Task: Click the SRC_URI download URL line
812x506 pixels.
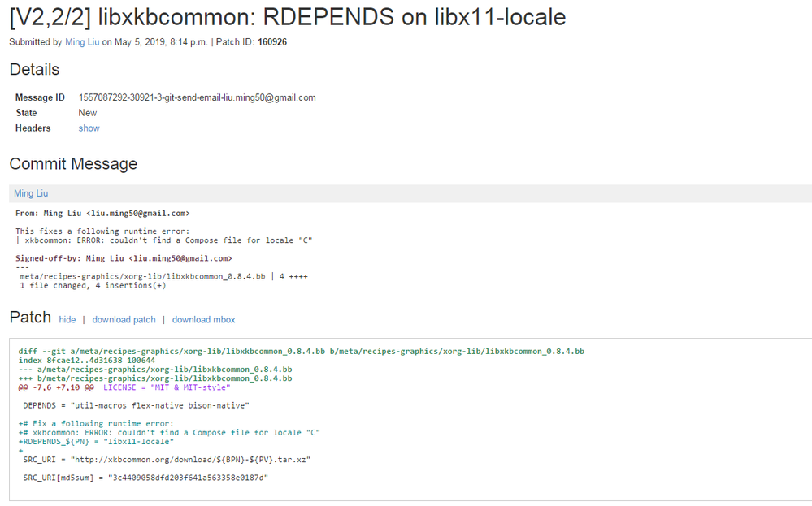Action: pos(167,460)
